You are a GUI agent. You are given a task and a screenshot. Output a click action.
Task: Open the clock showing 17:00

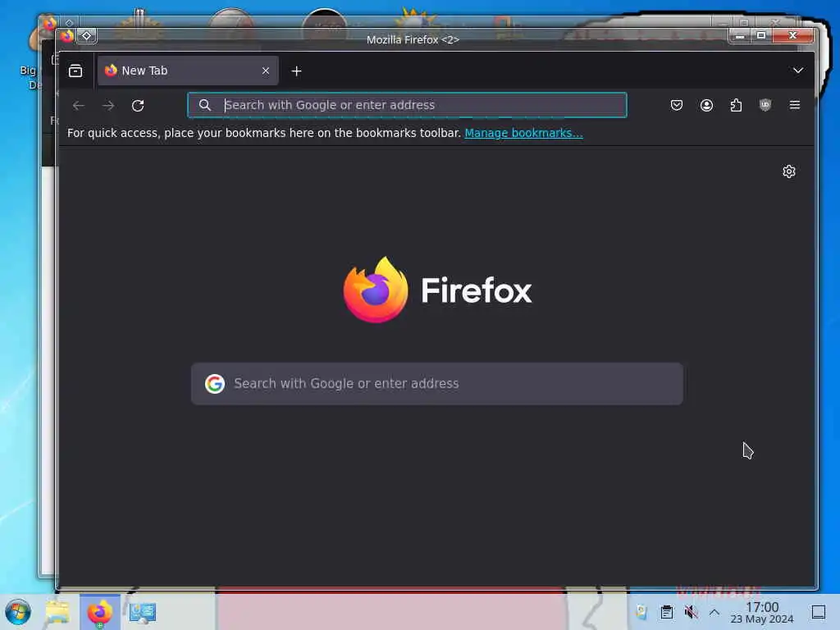[x=762, y=612]
